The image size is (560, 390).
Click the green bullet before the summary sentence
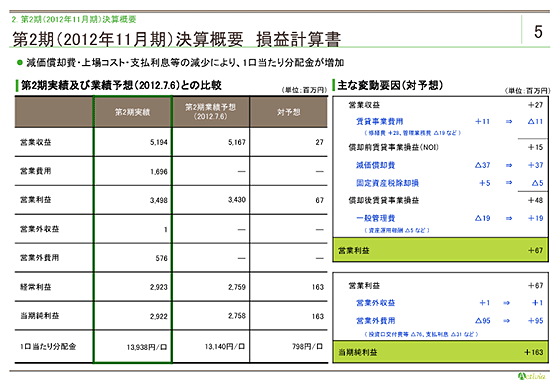pyautogui.click(x=20, y=62)
